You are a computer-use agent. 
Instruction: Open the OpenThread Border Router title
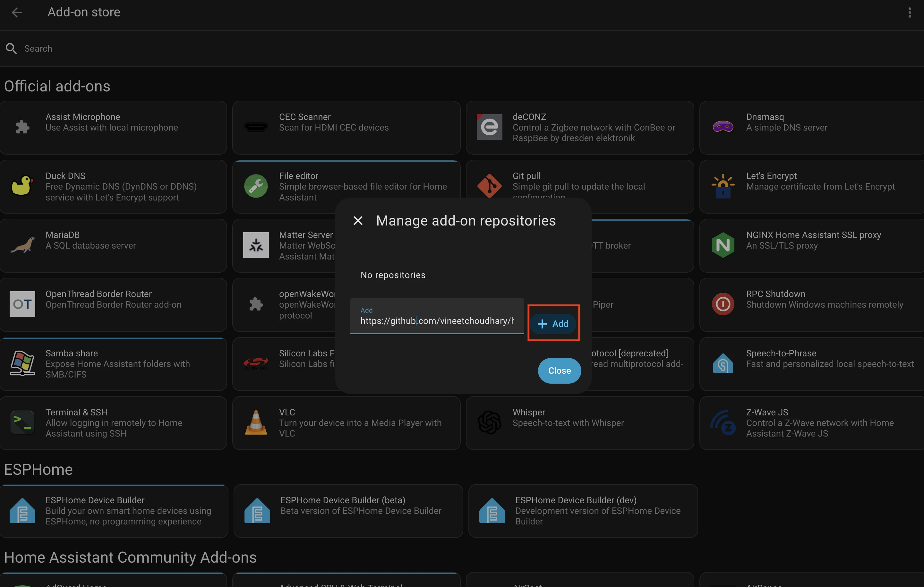(98, 294)
